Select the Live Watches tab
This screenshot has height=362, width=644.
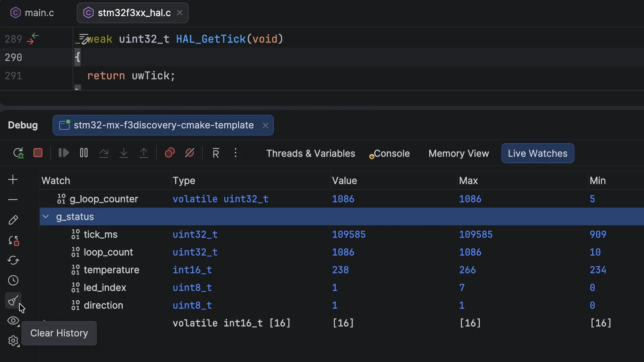click(538, 154)
